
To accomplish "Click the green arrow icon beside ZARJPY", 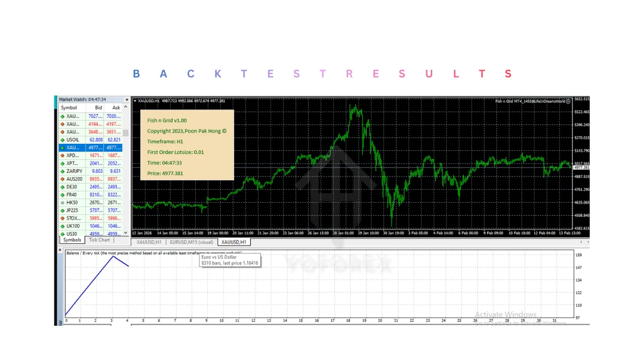I will (x=62, y=171).
